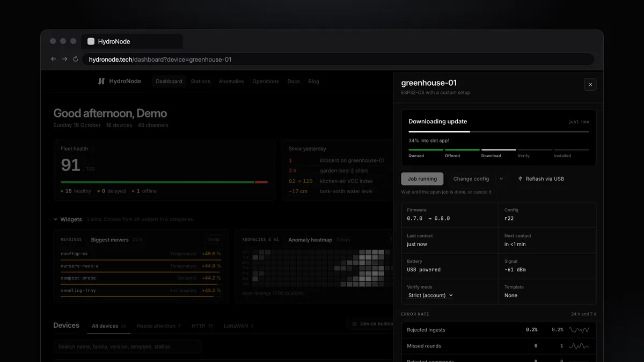Click the Verify step indicator

pos(535,153)
